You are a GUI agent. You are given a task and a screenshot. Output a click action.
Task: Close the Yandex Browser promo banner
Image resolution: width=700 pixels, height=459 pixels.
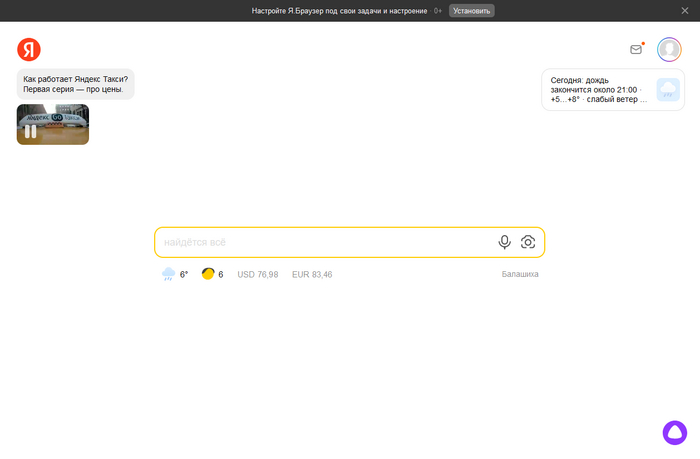pyautogui.click(x=684, y=11)
